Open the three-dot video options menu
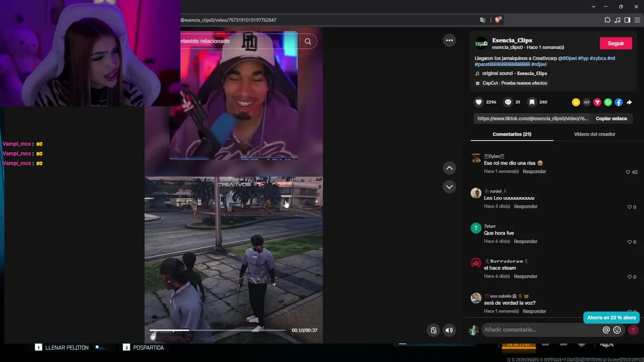 [449, 40]
